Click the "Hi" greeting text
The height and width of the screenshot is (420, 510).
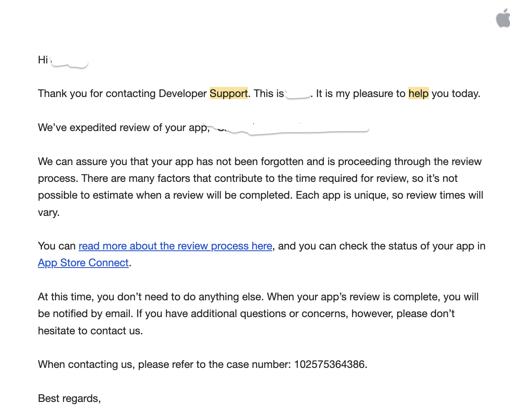point(42,60)
